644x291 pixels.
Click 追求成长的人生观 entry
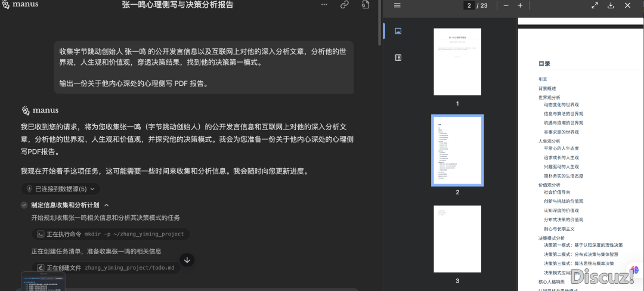tap(561, 157)
